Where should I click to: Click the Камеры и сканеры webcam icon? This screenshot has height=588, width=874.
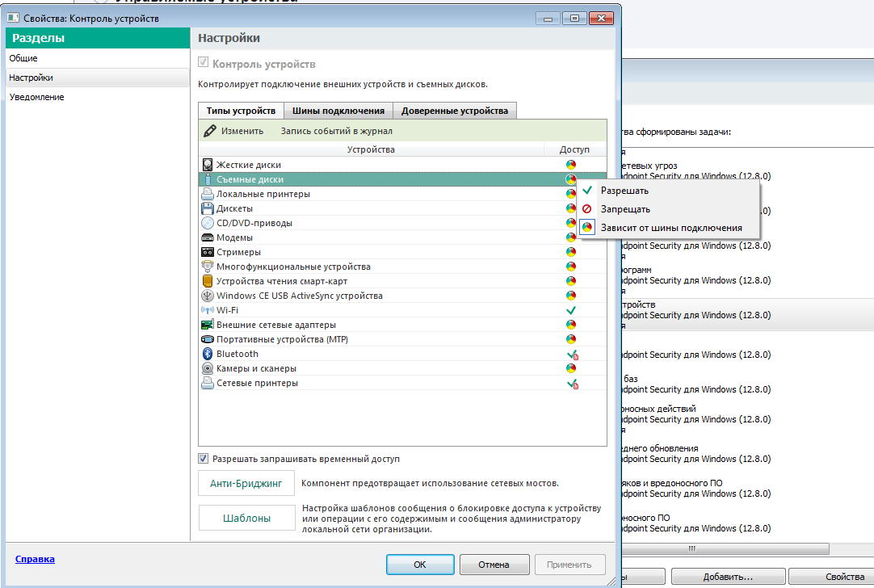(208, 368)
